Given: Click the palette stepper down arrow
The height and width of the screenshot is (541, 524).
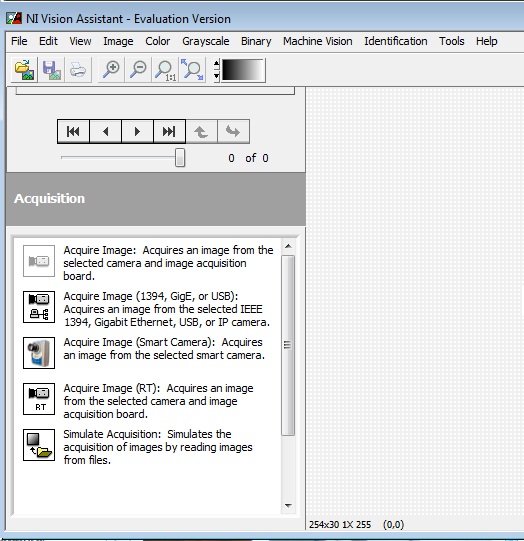Looking at the screenshot, I should tap(216, 76).
